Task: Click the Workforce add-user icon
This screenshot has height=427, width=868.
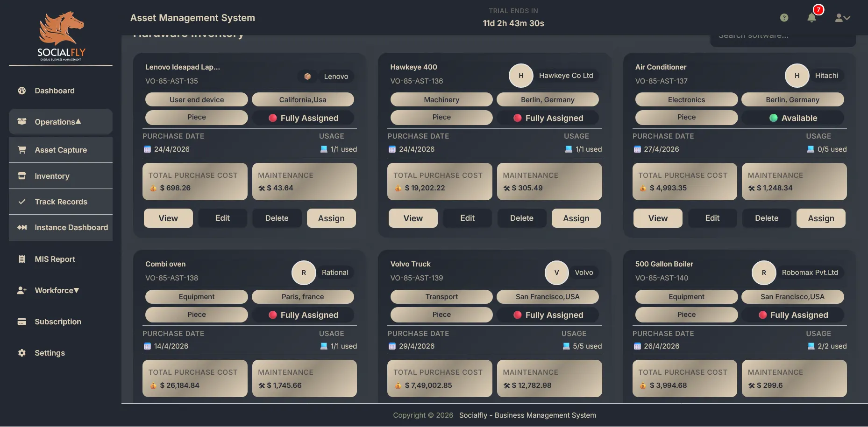Action: pyautogui.click(x=22, y=290)
